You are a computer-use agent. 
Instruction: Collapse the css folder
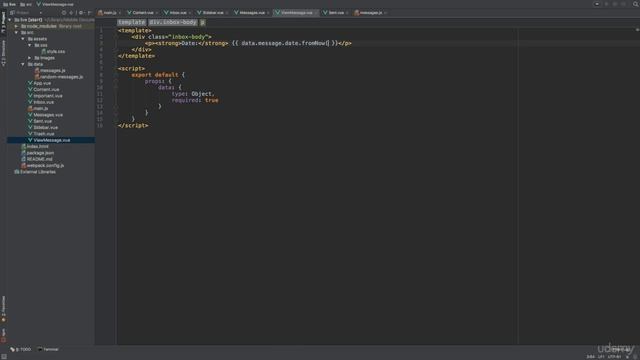(x=29, y=45)
